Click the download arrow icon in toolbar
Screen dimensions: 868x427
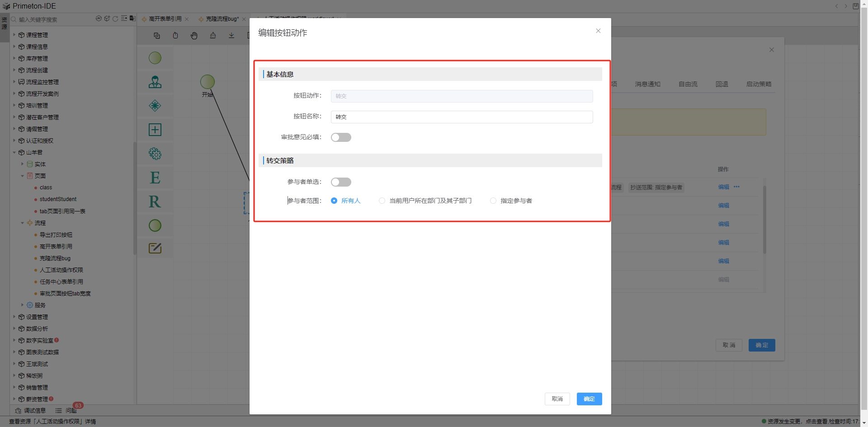tap(231, 36)
